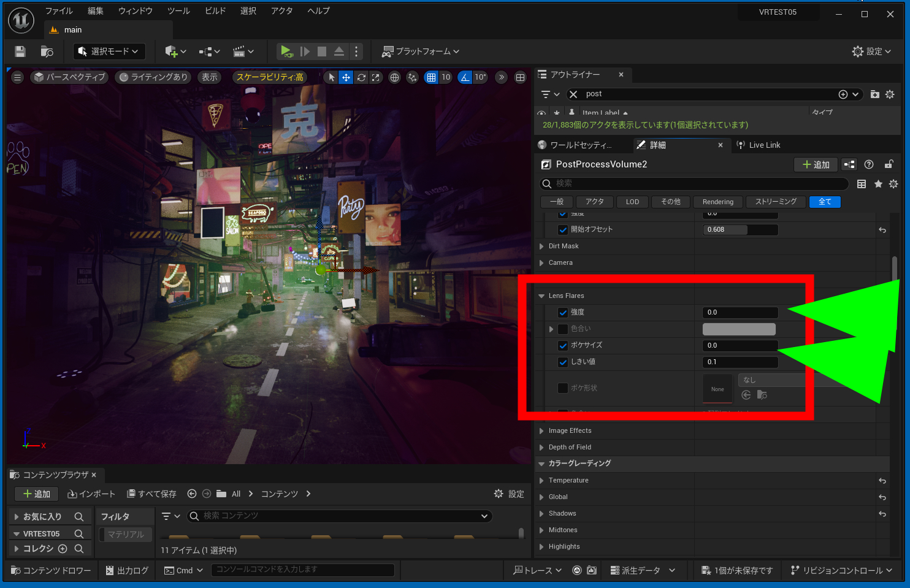Screen dimensions: 910x588
Task: Select the translate gizmo tool in viewport
Action: point(346,77)
